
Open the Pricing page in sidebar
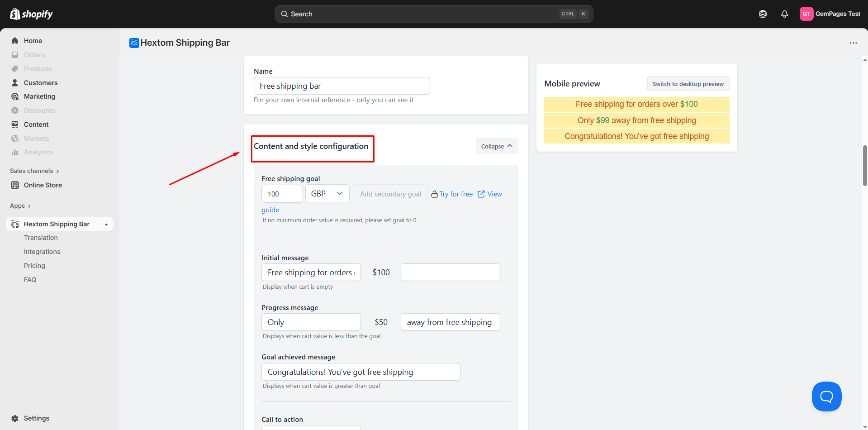pyautogui.click(x=34, y=266)
